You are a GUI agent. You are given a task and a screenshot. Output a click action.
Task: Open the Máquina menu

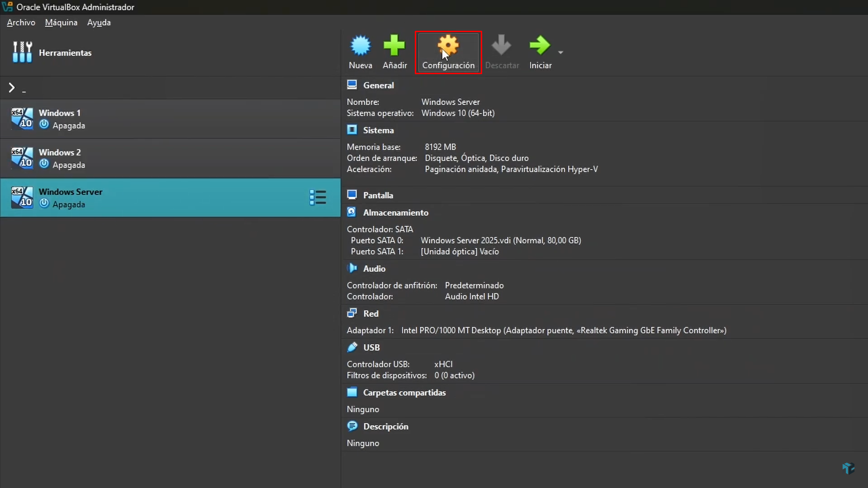61,22
